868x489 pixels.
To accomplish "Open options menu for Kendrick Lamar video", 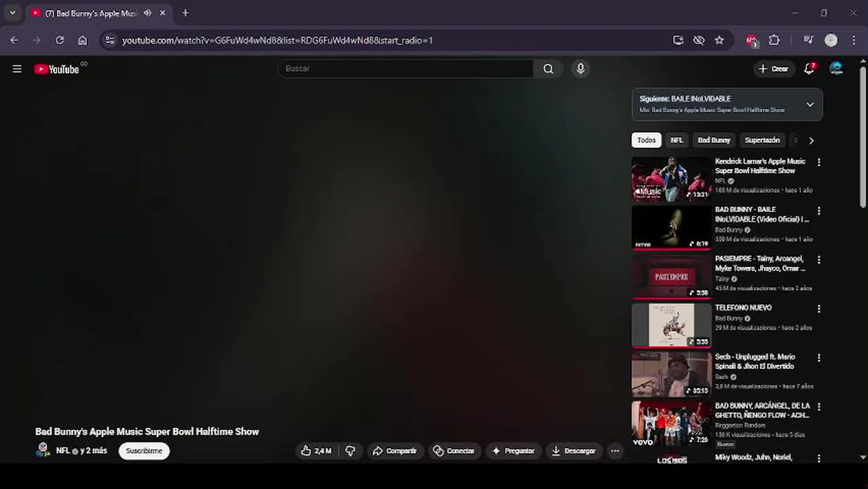I will click(x=818, y=162).
